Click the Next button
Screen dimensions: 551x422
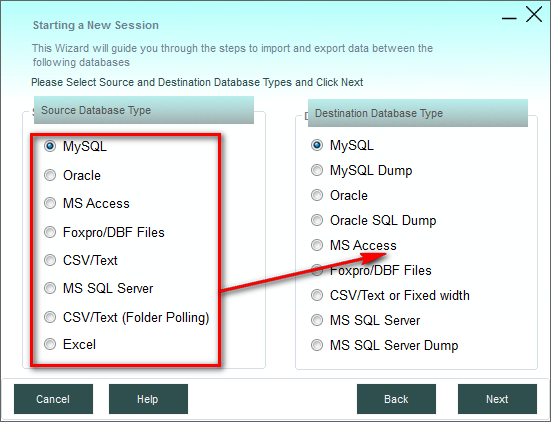coord(497,399)
